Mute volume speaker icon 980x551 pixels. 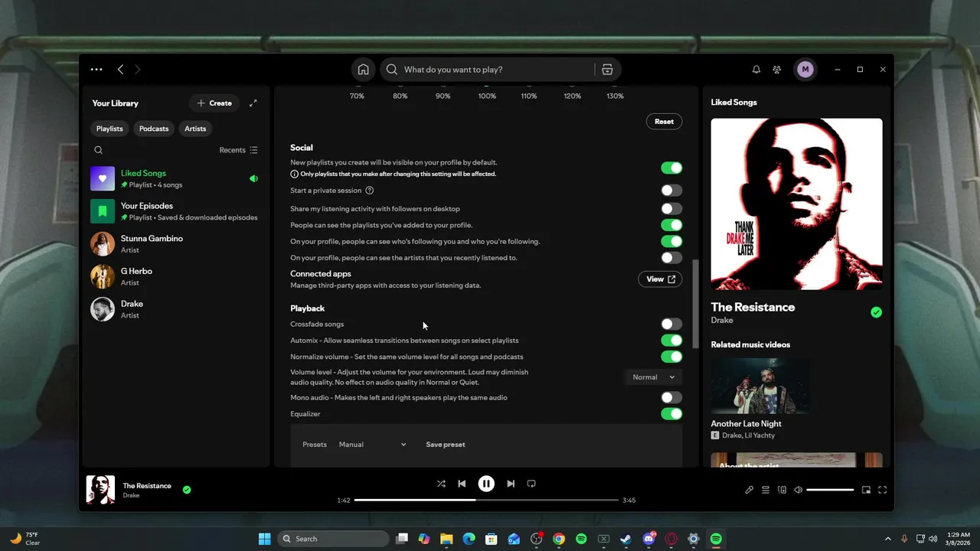[799, 490]
